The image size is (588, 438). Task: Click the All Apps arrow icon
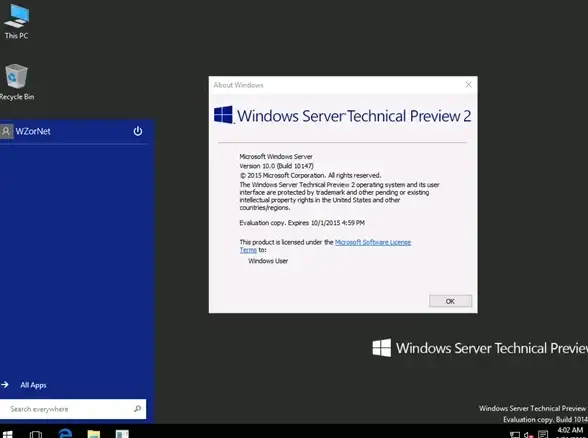coord(5,384)
